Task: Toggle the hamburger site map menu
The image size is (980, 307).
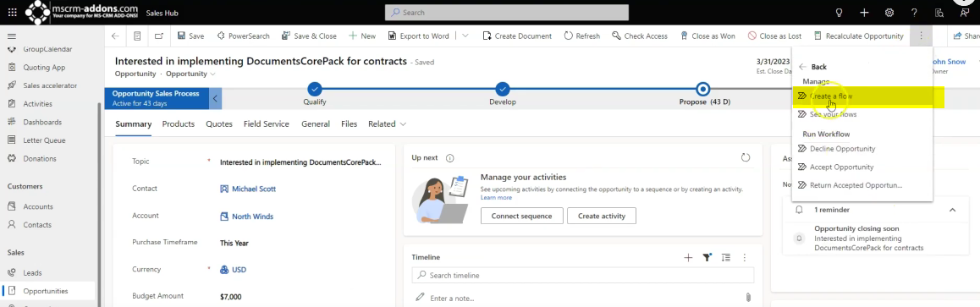Action: [12, 36]
